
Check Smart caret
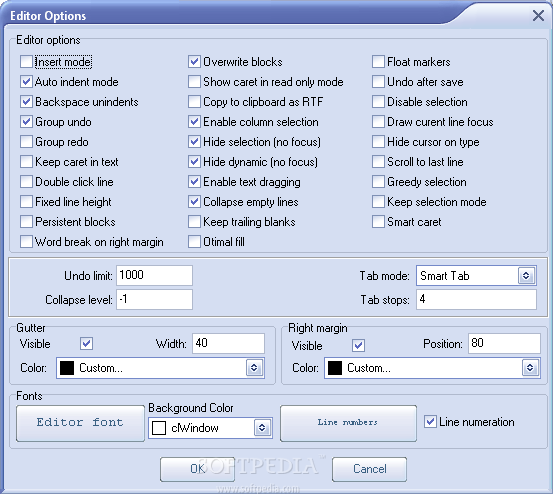[378, 222]
